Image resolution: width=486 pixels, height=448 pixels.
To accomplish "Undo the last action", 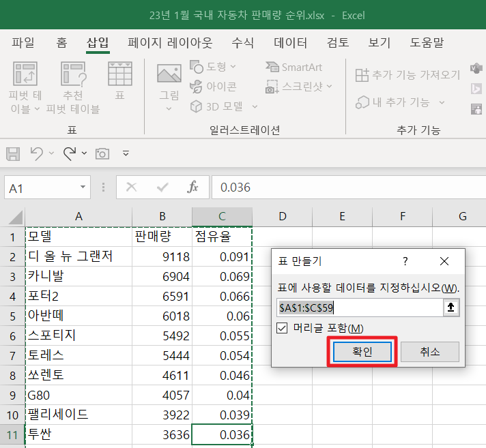I will 37,153.
